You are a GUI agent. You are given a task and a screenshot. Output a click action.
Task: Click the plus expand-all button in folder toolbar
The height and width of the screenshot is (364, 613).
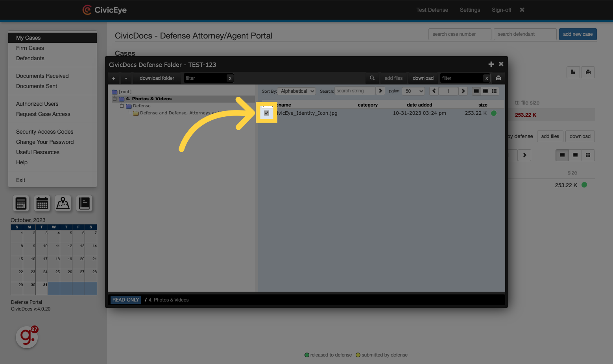[114, 78]
